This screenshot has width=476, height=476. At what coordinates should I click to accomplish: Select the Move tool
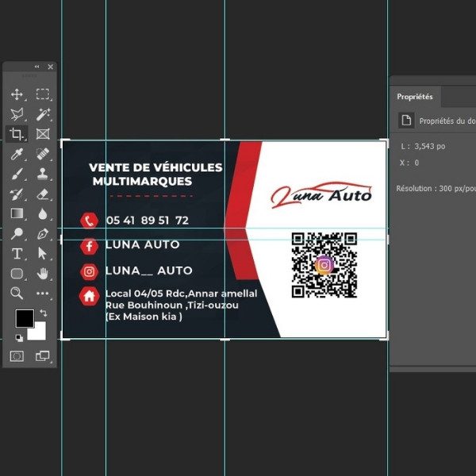pos(17,94)
